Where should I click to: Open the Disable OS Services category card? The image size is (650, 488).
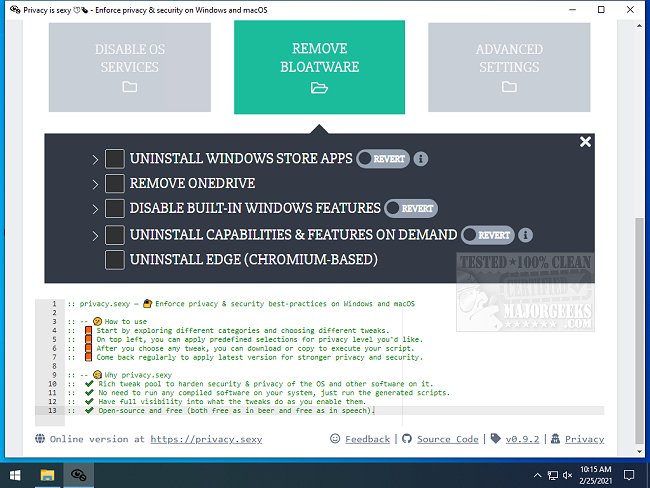[x=130, y=67]
